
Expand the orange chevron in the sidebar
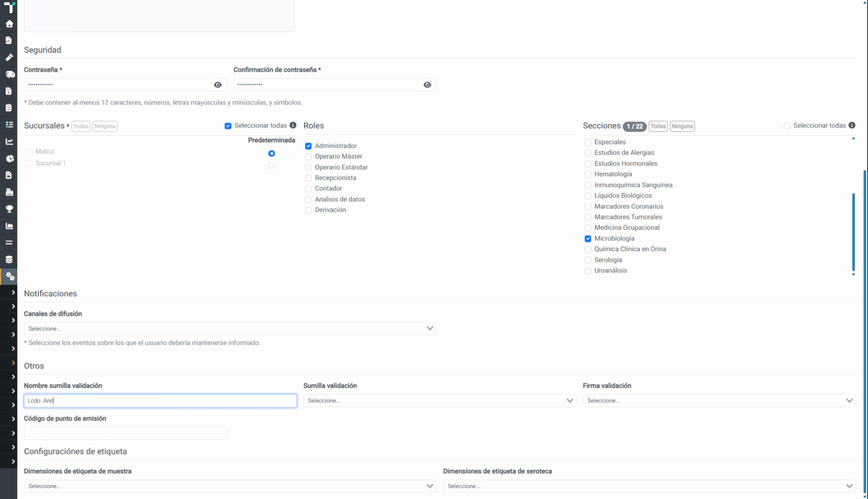[13, 363]
